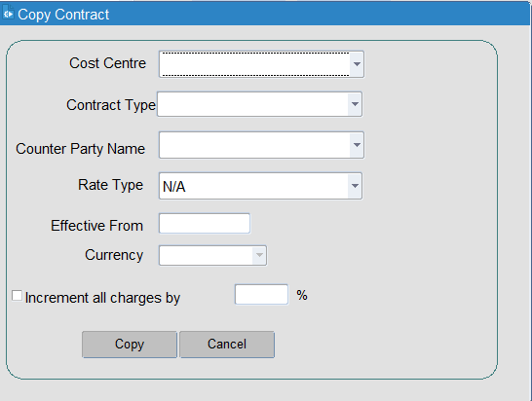The width and height of the screenshot is (532, 401).
Task: Click the Copy Contract title text
Action: coord(63,15)
